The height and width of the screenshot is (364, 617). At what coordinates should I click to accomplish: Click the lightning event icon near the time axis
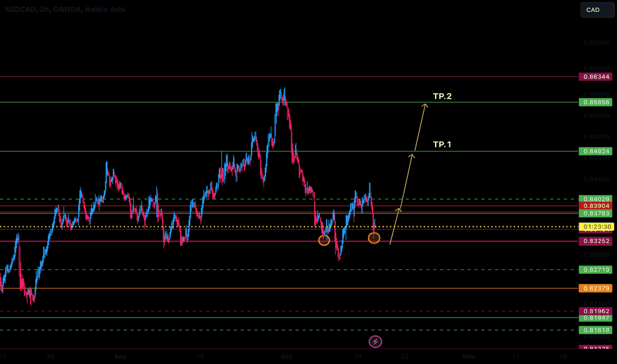[x=375, y=341]
